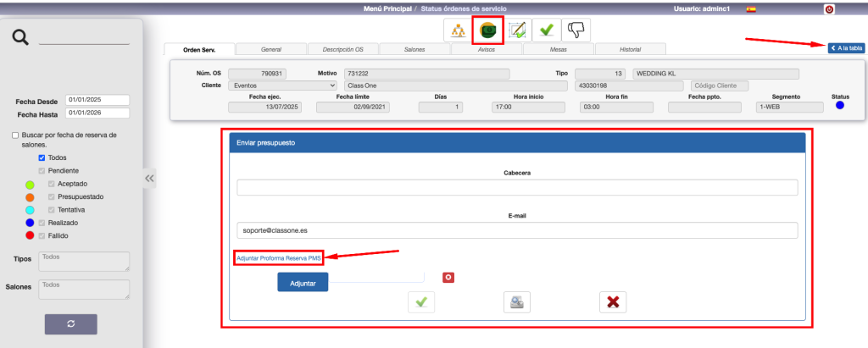Open the Tipos selection box

coord(84,261)
